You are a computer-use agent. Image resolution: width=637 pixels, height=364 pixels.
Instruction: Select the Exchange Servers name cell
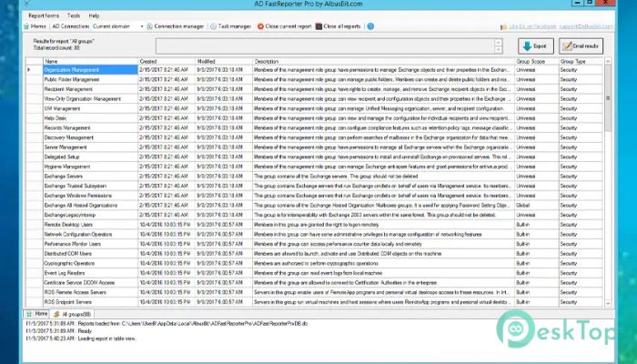pyautogui.click(x=90, y=177)
